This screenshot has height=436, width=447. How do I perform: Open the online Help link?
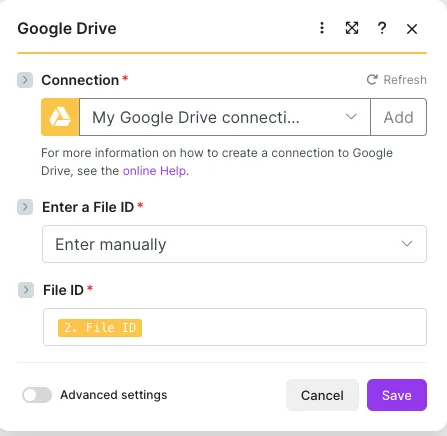click(154, 171)
